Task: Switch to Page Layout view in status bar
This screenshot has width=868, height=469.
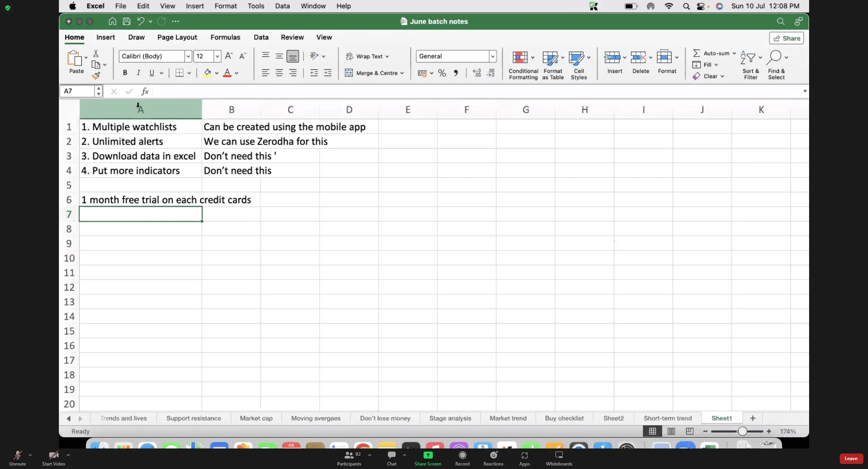Action: tap(671, 431)
